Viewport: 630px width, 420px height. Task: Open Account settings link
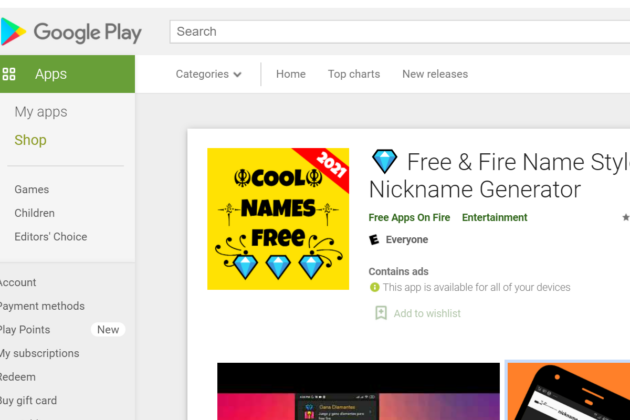(x=18, y=283)
